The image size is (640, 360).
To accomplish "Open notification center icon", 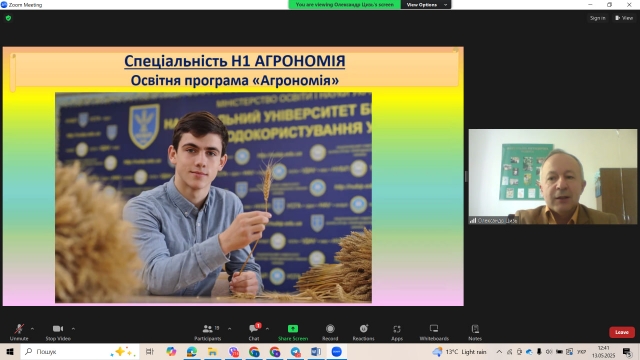I will point(627,351).
